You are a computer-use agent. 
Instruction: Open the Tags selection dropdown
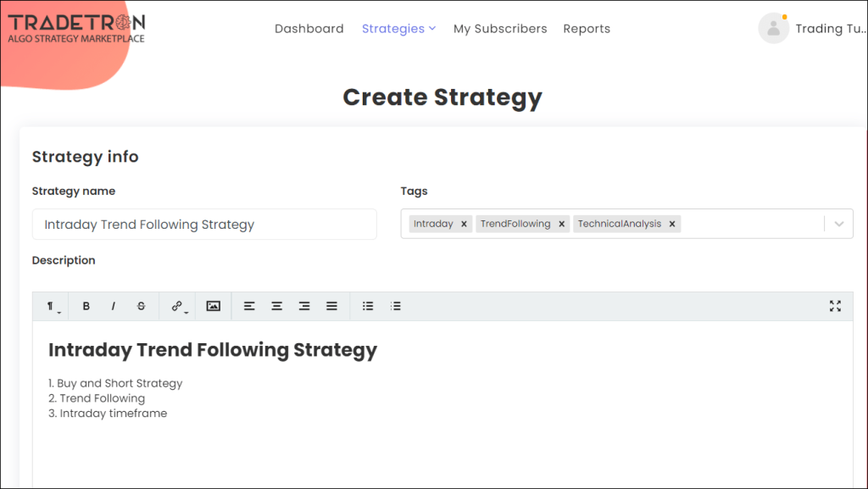click(838, 223)
